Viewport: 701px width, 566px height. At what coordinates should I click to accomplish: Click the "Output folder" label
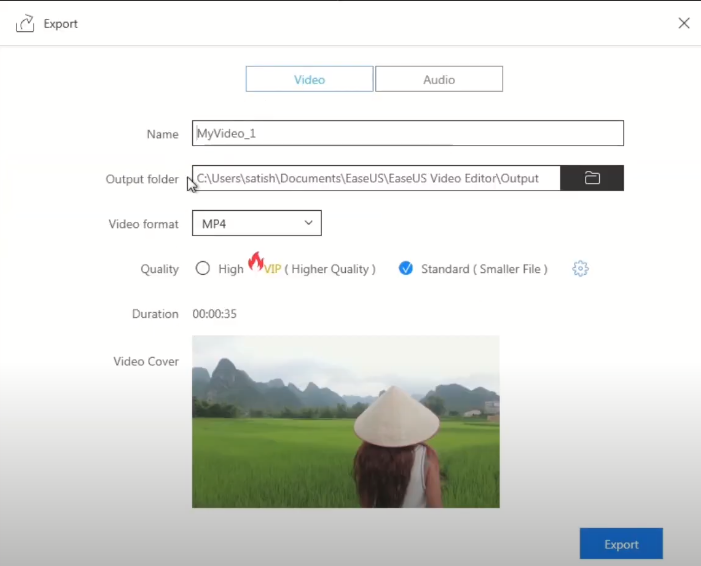click(x=142, y=179)
